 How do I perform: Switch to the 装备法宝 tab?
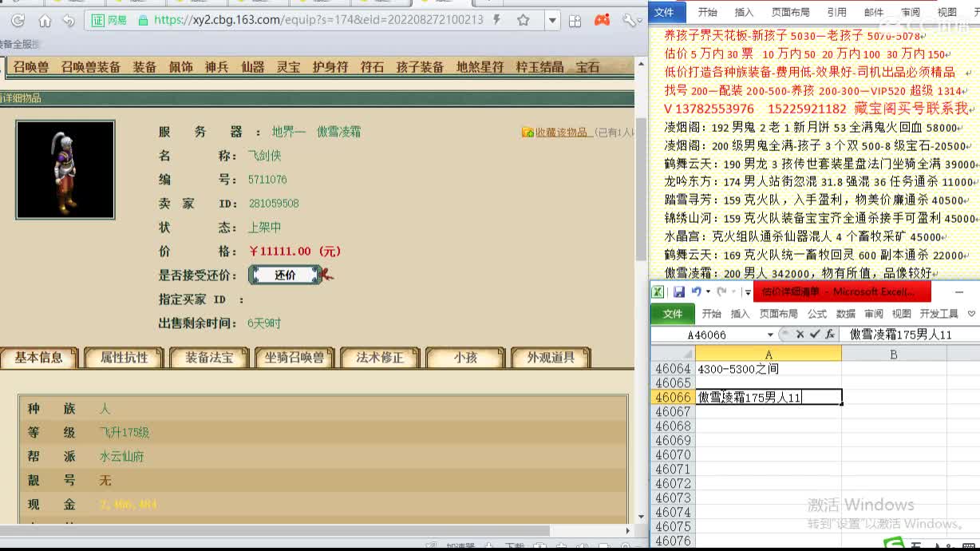tap(209, 357)
